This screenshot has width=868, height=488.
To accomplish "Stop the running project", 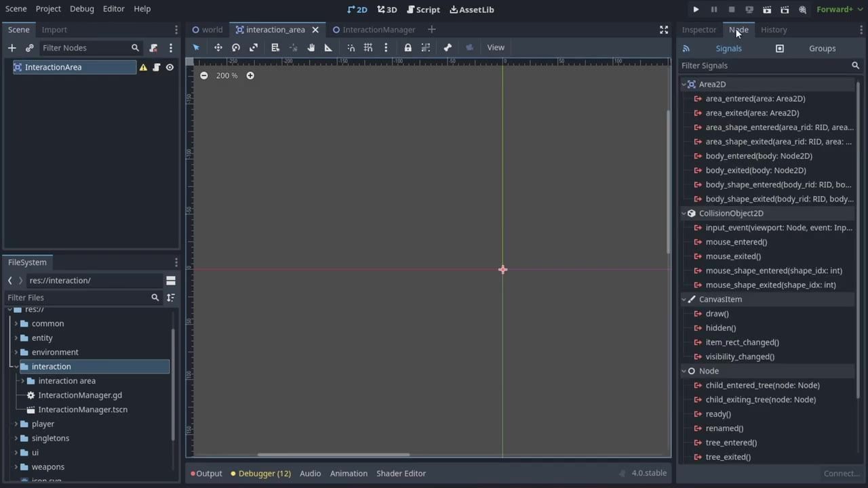I will (x=732, y=9).
